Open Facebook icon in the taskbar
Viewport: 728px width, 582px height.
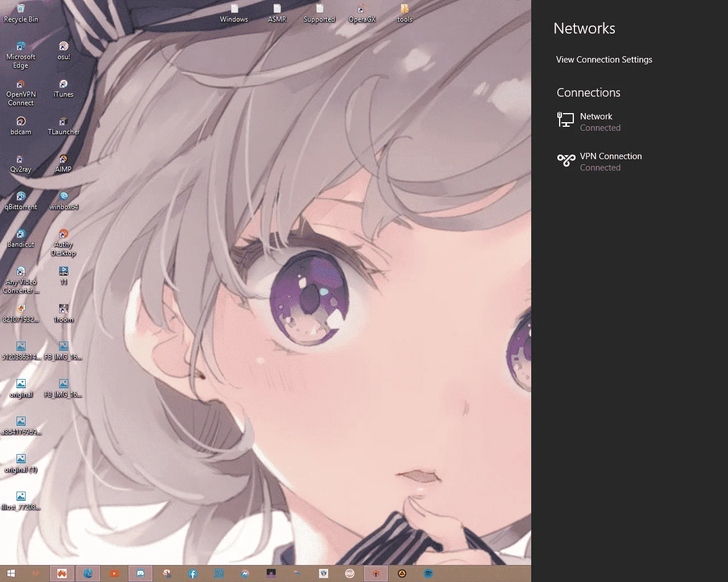pos(193,573)
